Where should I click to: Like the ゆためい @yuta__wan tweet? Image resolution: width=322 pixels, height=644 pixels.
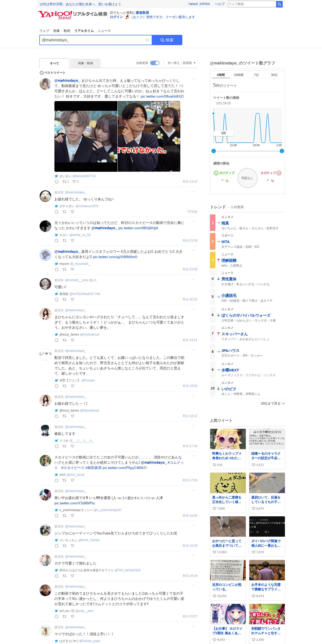tap(72, 616)
